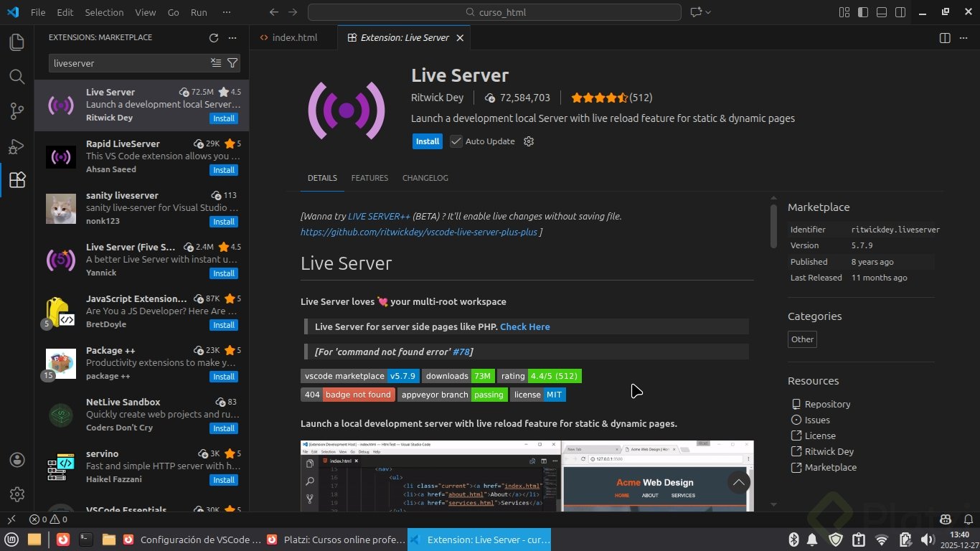
Task: Open the Copilot chat icon
Action: pos(695,12)
